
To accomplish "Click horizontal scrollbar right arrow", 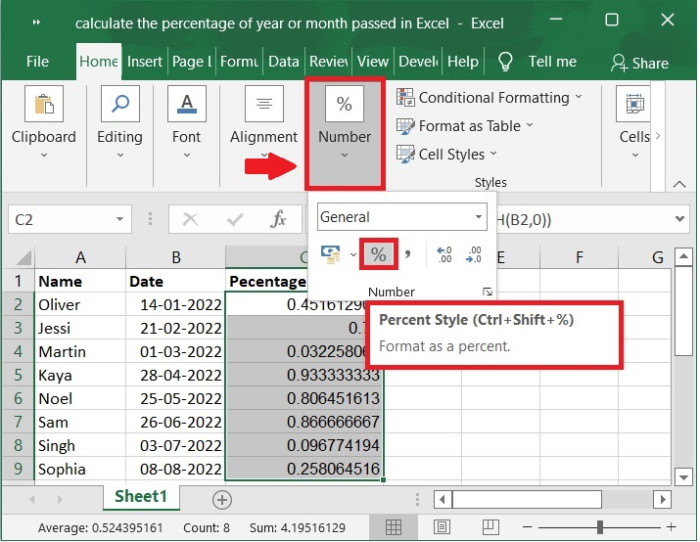I will pos(662,499).
